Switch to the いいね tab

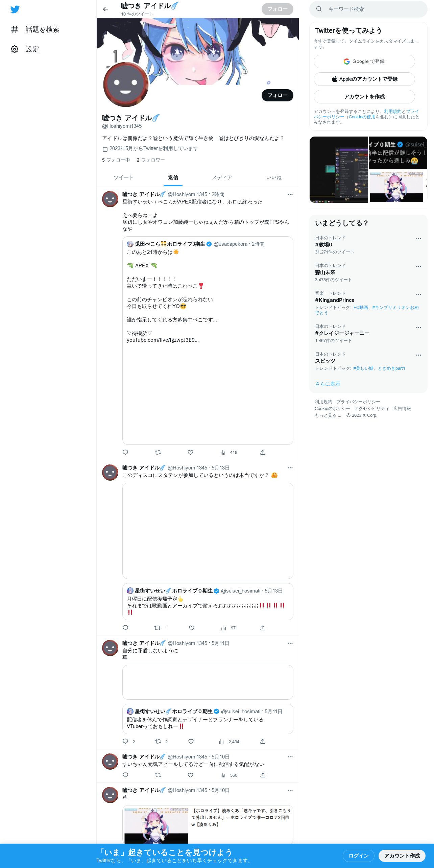[x=274, y=177]
